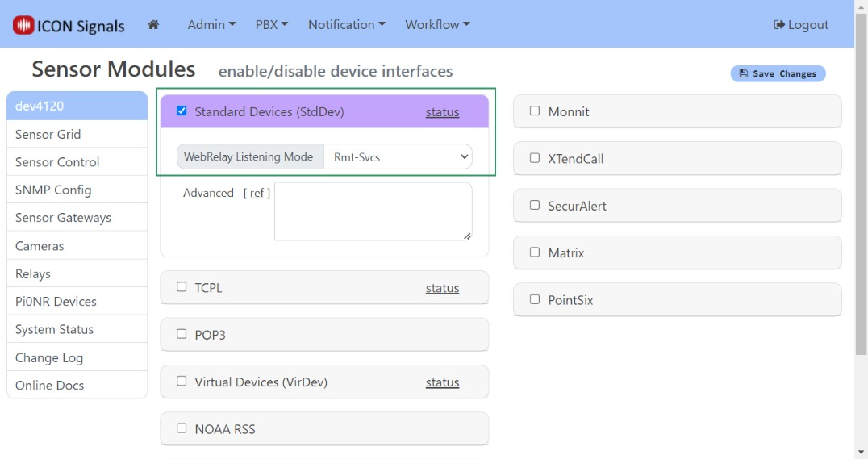Click the Standard Devices status link
This screenshot has width=868, height=459.
[x=442, y=112]
